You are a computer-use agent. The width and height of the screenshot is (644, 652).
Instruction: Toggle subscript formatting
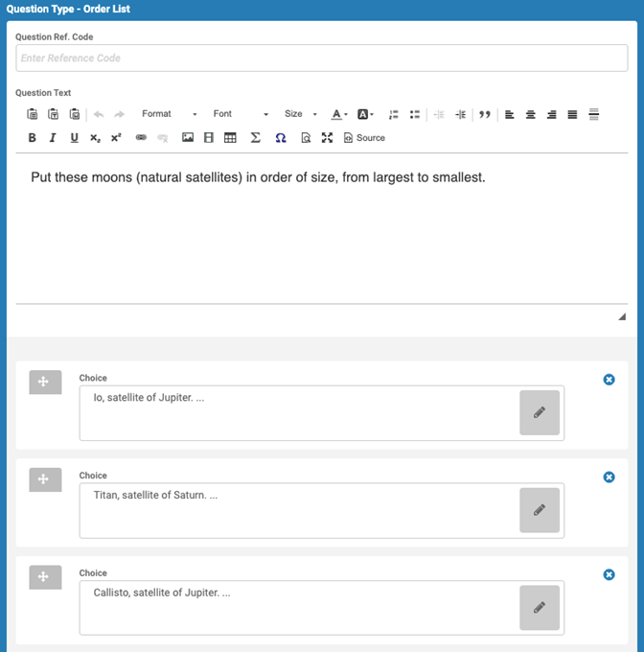point(96,138)
